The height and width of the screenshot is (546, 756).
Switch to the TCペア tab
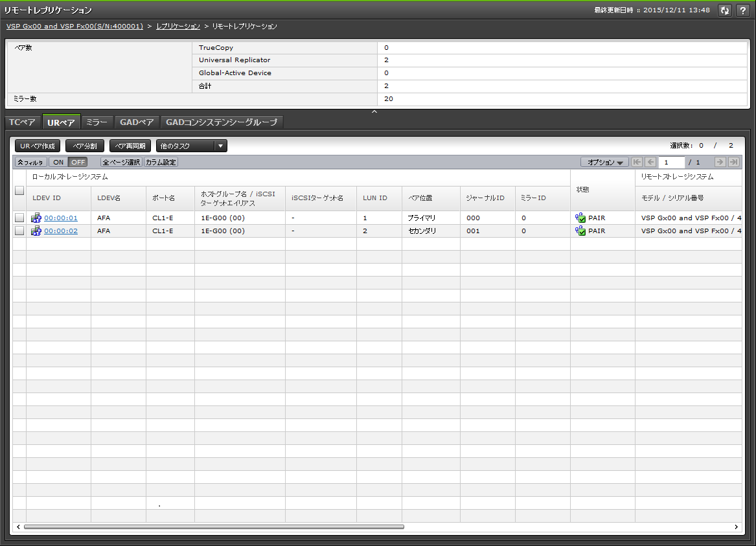pos(22,122)
